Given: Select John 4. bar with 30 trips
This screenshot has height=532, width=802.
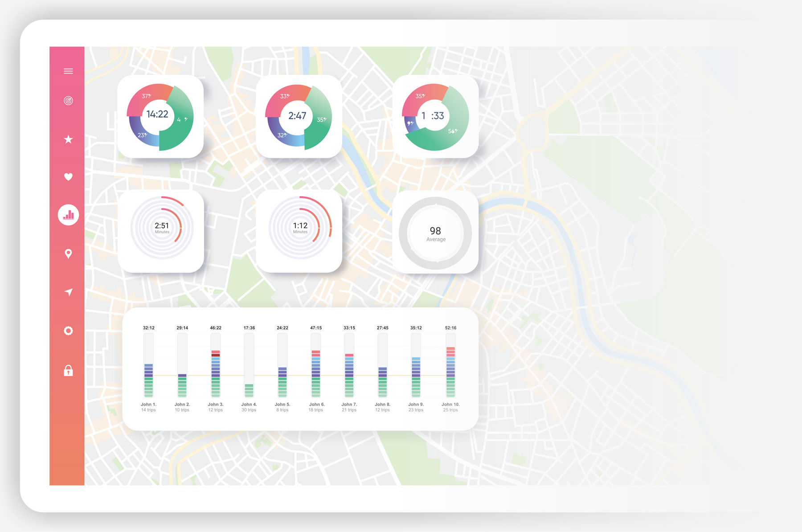Looking at the screenshot, I should tap(249, 365).
